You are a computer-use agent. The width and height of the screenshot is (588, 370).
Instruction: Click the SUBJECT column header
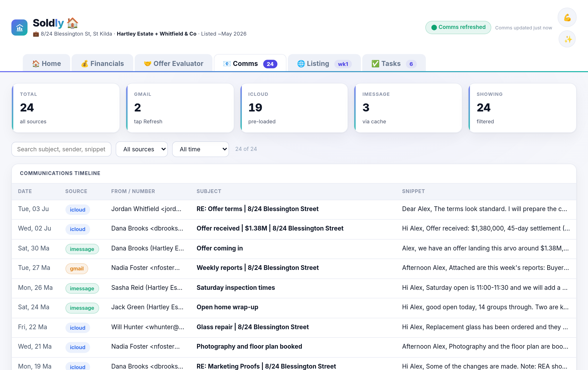tap(209, 191)
